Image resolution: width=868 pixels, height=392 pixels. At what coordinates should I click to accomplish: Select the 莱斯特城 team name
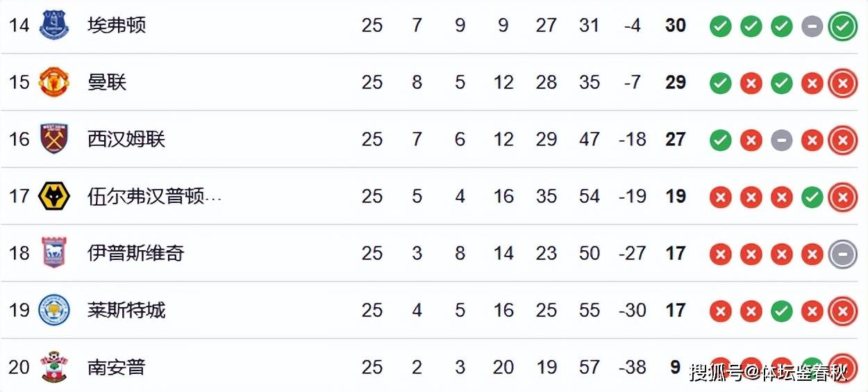click(126, 311)
